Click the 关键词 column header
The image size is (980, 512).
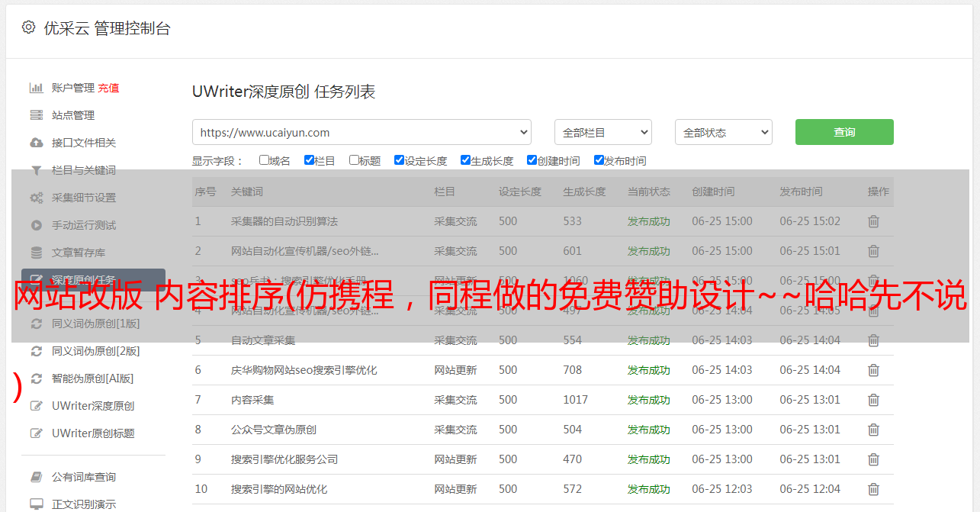(x=247, y=192)
